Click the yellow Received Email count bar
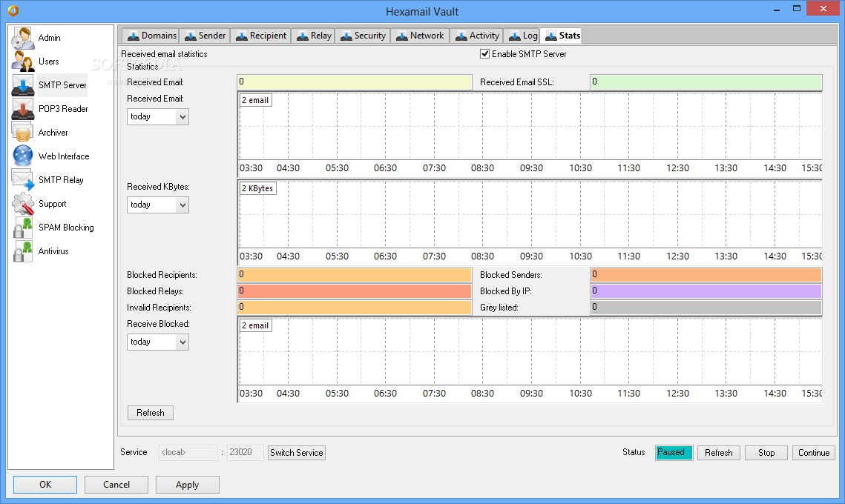The width and height of the screenshot is (845, 504). 355,82
